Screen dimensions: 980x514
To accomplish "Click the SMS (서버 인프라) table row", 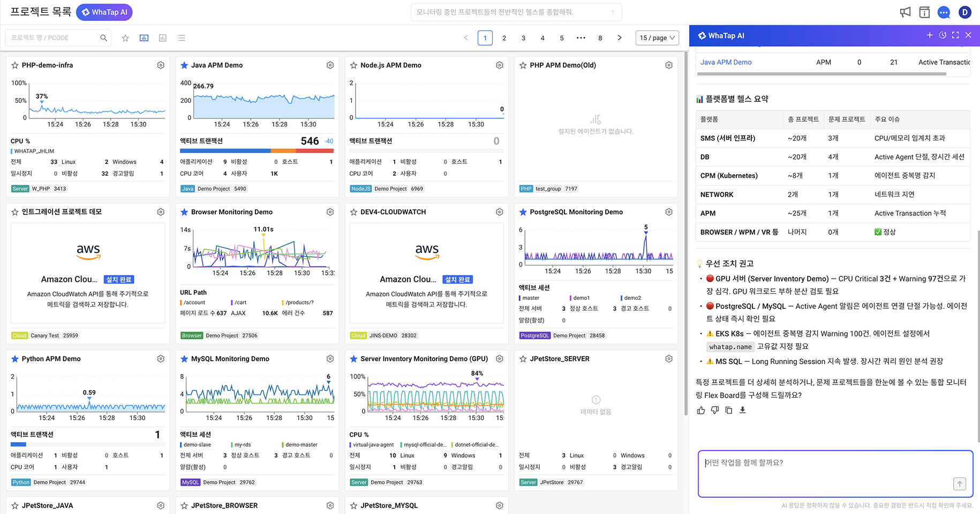I will [833, 138].
